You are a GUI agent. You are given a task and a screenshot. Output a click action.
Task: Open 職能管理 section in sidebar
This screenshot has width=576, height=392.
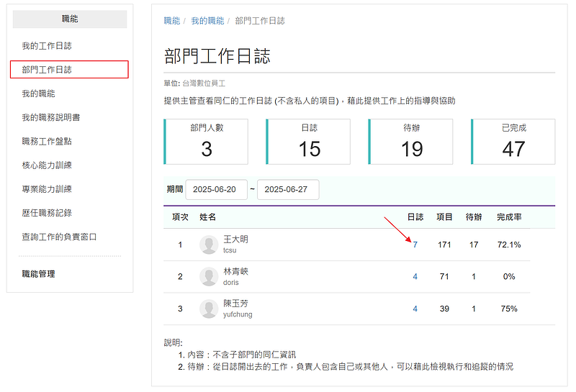(38, 274)
